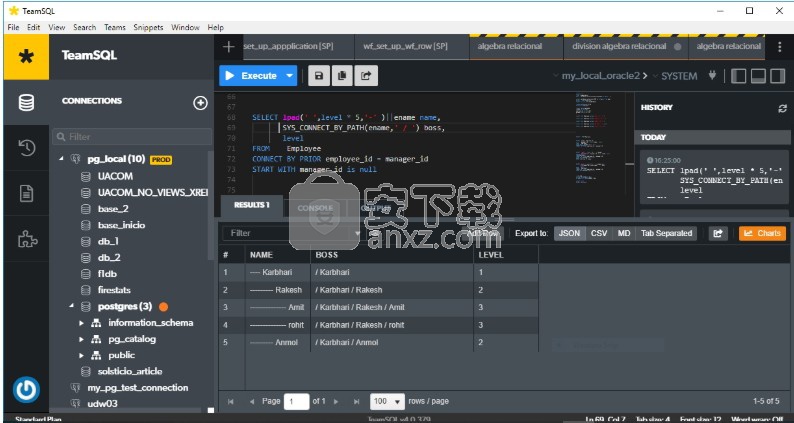Select the udw03 connection
The height and width of the screenshot is (423, 794).
click(x=102, y=404)
